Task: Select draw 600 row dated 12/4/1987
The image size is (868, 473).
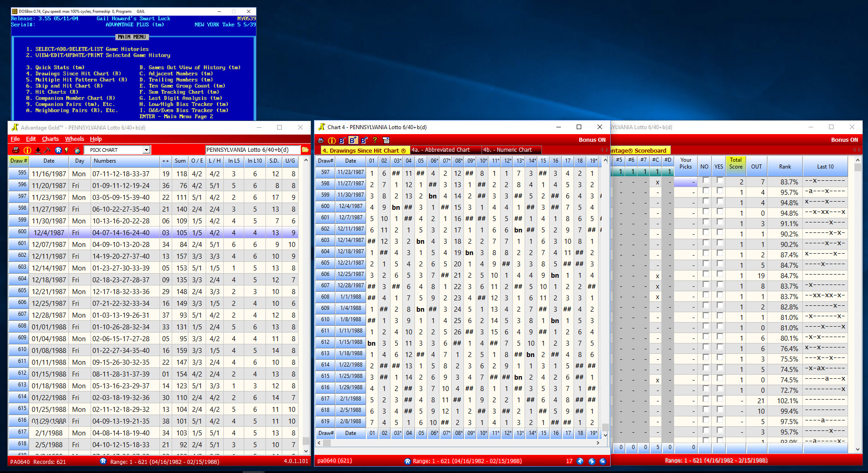Action: (153, 232)
